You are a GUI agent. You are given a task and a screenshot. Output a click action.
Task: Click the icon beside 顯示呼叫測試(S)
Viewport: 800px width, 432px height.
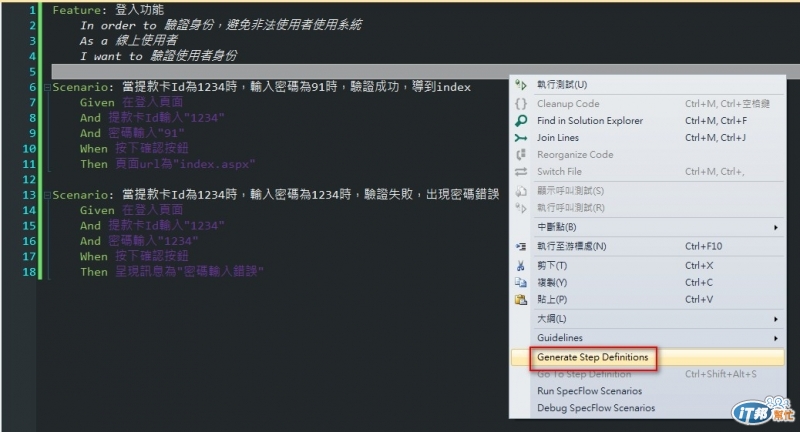pos(520,191)
